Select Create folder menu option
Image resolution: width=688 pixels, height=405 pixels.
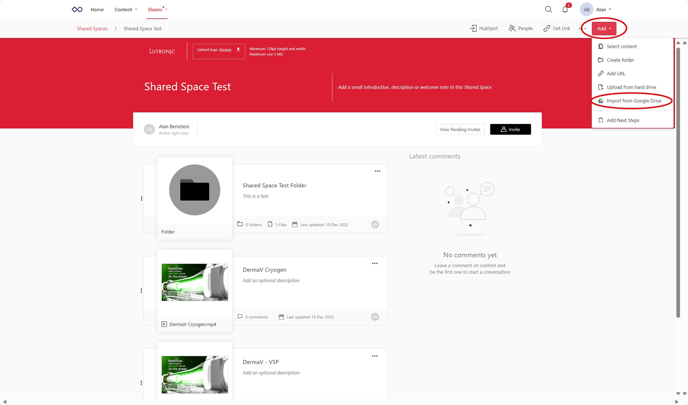pyautogui.click(x=620, y=60)
